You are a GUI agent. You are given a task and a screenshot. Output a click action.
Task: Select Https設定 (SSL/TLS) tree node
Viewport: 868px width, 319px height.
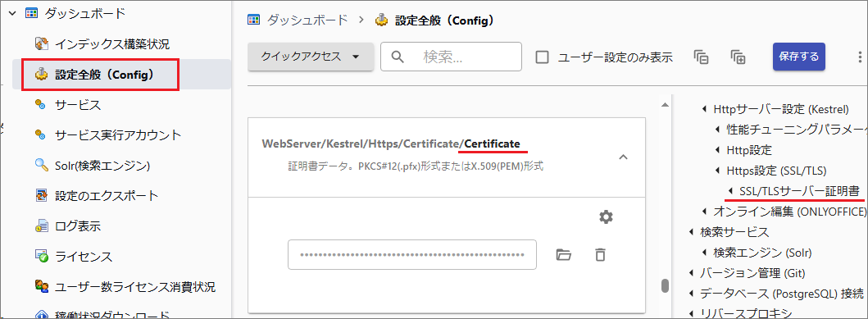777,171
